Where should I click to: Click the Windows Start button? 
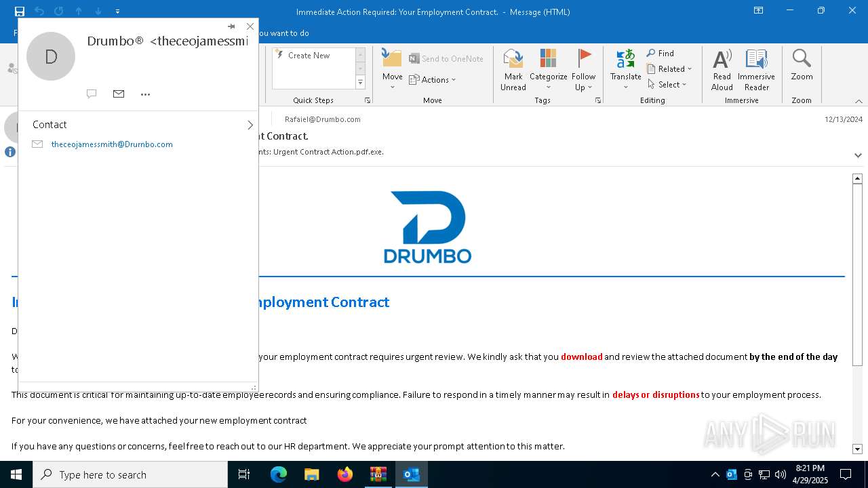(16, 474)
